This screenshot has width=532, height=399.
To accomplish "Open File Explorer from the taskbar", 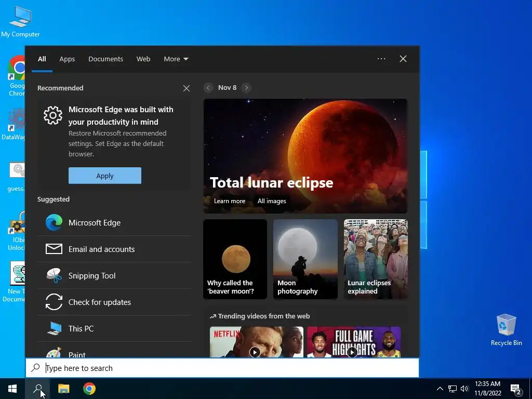I will (63, 389).
